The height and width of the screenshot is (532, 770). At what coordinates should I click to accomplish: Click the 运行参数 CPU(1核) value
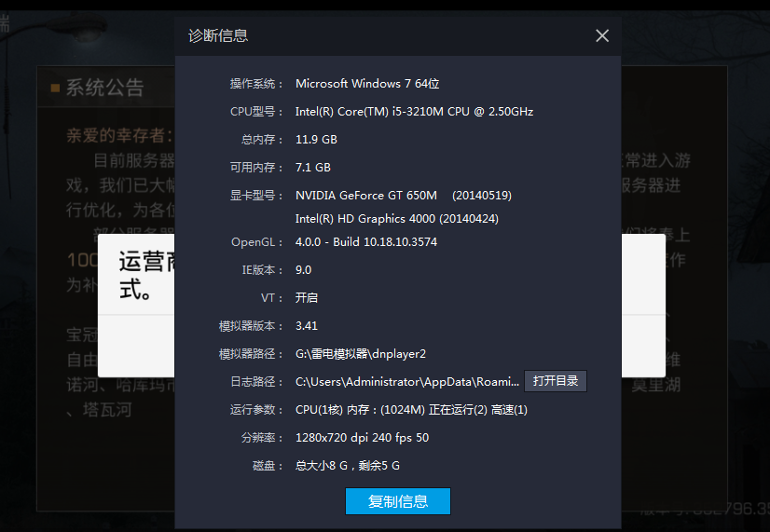(x=411, y=410)
